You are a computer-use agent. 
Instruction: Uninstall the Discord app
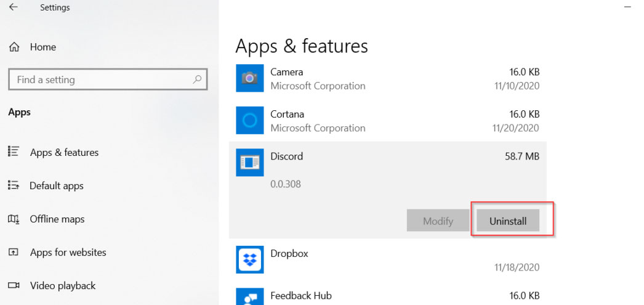pyautogui.click(x=508, y=221)
